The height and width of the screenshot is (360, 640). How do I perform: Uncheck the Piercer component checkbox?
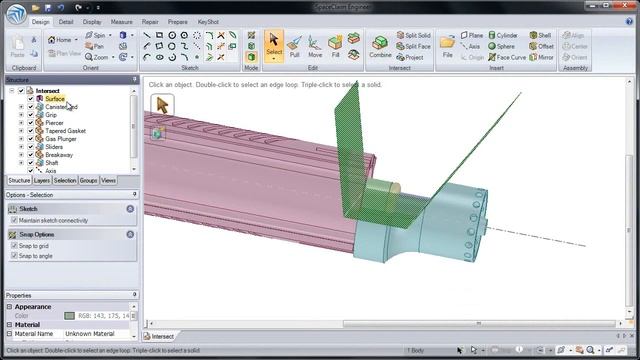click(31, 123)
